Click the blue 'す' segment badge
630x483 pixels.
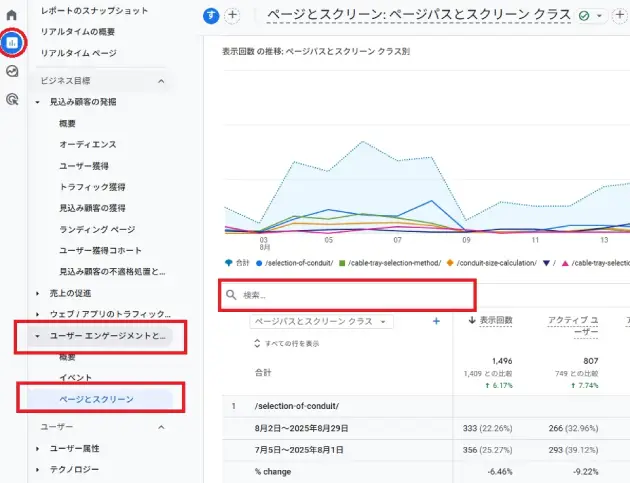tap(211, 15)
